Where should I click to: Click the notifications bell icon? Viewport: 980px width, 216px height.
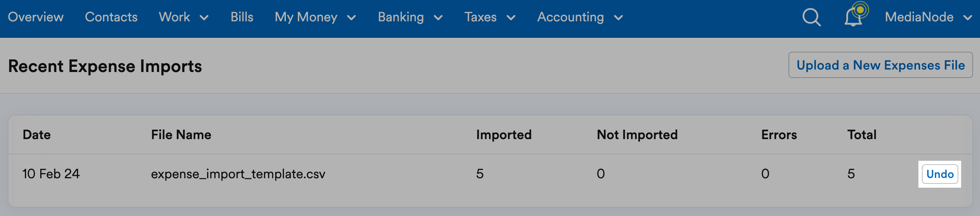pyautogui.click(x=853, y=18)
